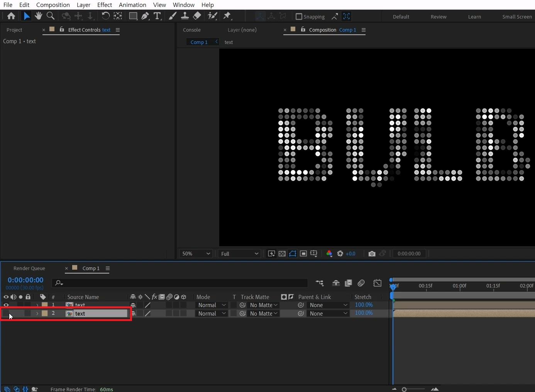Enable Frame Blending for the composition
The image size is (535, 392).
348,283
